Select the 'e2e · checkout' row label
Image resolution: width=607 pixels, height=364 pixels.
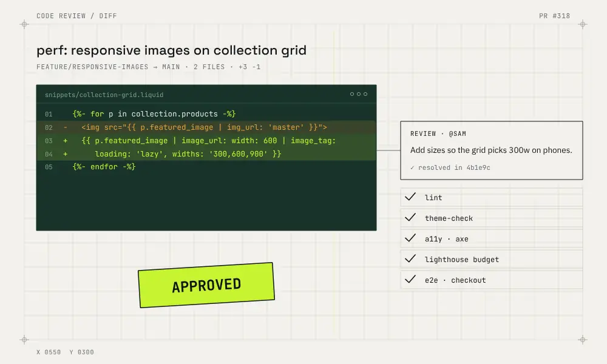coord(455,280)
